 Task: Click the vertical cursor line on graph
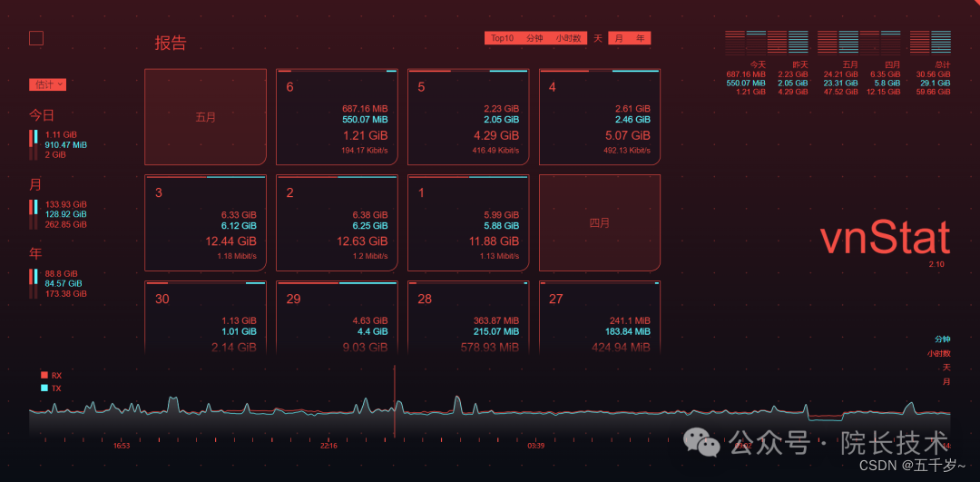click(395, 401)
